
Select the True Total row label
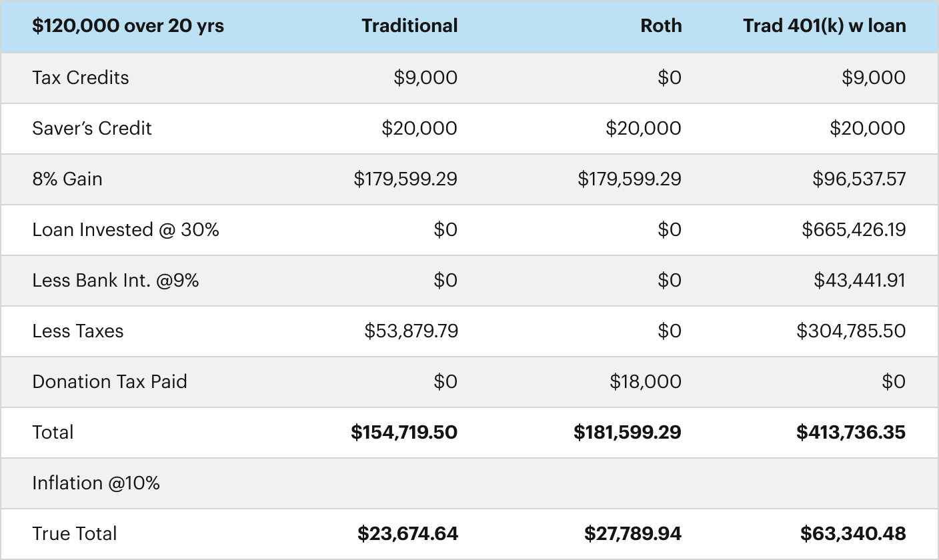(75, 533)
